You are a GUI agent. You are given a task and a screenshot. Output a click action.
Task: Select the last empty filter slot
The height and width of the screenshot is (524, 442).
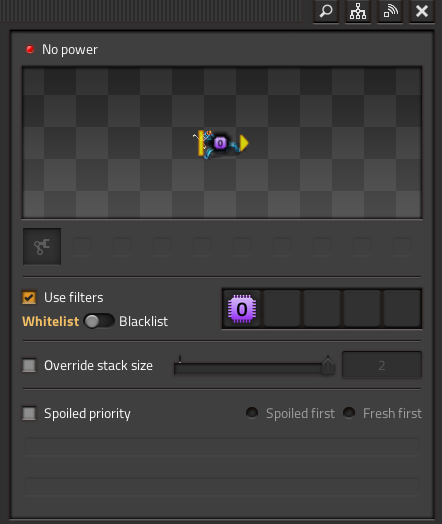pyautogui.click(x=402, y=309)
